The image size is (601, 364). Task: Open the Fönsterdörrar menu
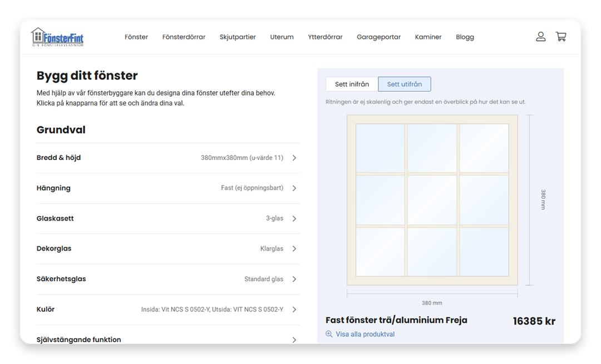[x=184, y=37]
